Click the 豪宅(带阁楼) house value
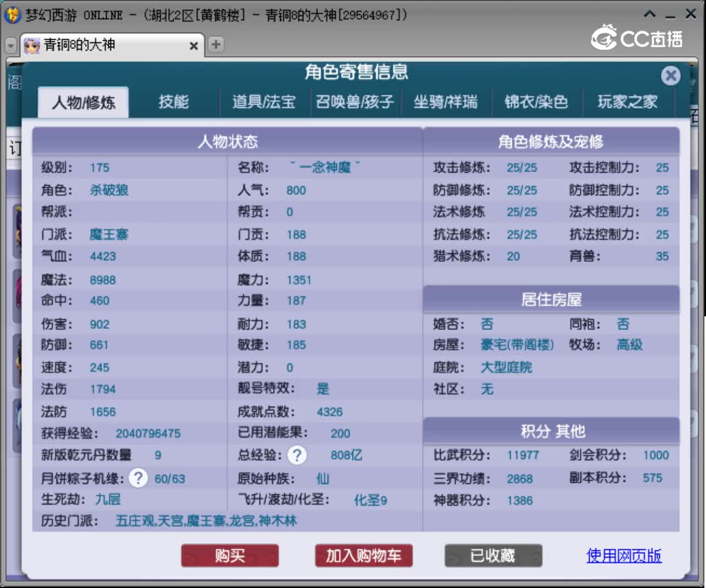The height and width of the screenshot is (588, 706). [x=517, y=345]
